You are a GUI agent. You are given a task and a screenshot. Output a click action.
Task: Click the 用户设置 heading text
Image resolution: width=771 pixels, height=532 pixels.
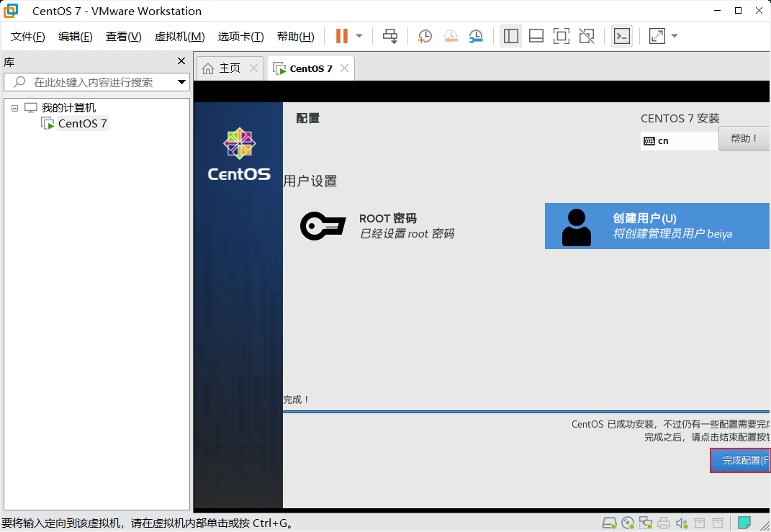pos(310,181)
